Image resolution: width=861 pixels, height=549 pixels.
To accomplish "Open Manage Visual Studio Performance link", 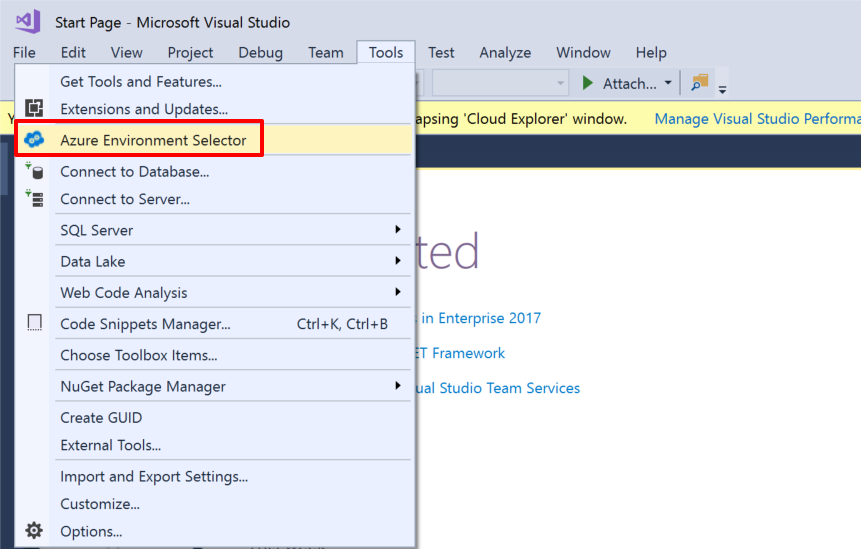I will pos(756,119).
